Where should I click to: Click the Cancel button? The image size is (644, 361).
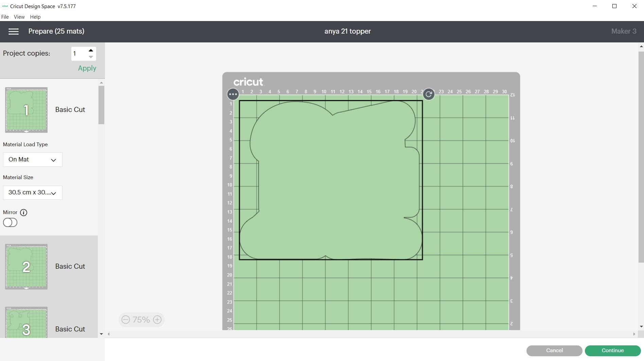point(554,350)
